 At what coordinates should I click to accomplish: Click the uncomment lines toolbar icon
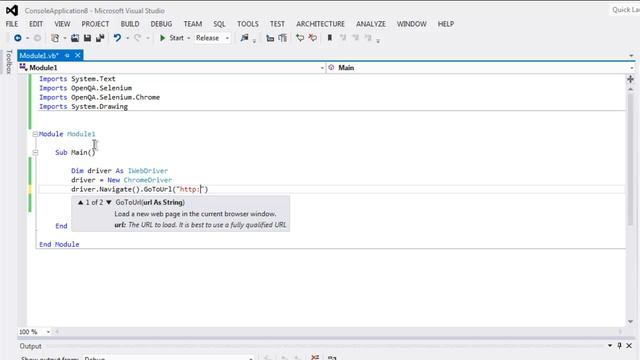coord(313,38)
